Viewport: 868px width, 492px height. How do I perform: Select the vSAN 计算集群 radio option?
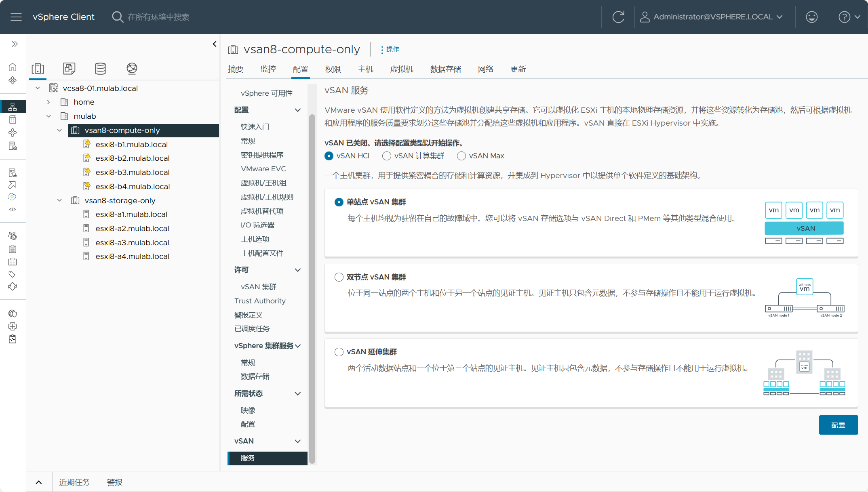(x=386, y=156)
